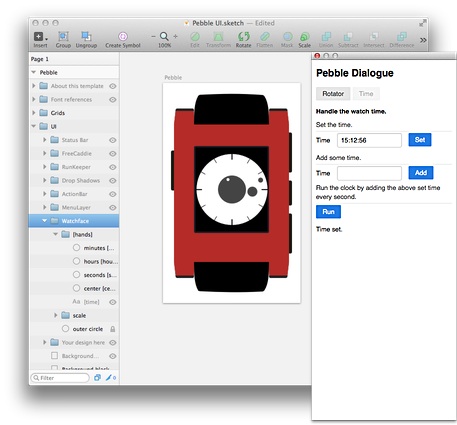Toggle visibility of Font references
The height and width of the screenshot is (425, 457).
point(113,99)
